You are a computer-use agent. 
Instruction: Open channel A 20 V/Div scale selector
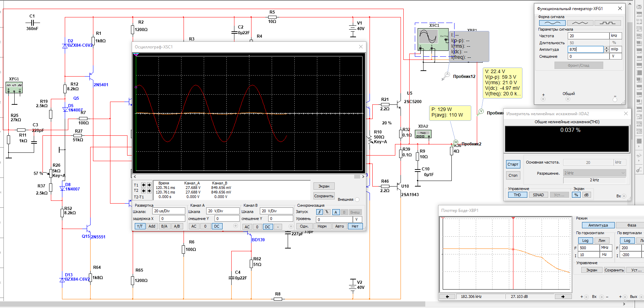223,211
